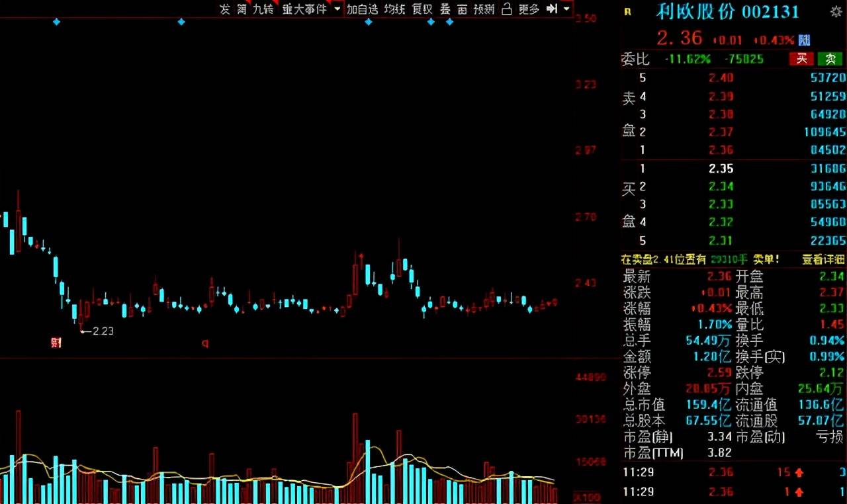The width and height of the screenshot is (847, 504).
Task: Click the 查看详细 link in the order alert
Action: coord(823,259)
